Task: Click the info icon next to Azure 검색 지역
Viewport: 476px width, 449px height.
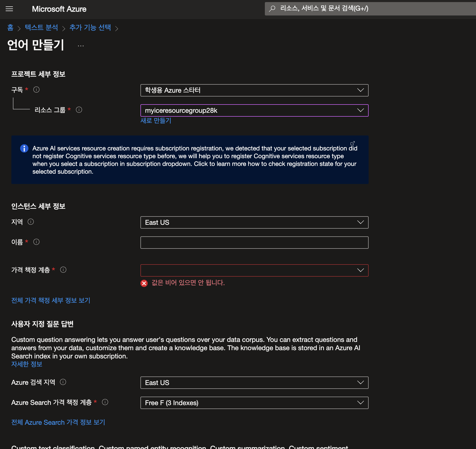Action: pyautogui.click(x=63, y=382)
